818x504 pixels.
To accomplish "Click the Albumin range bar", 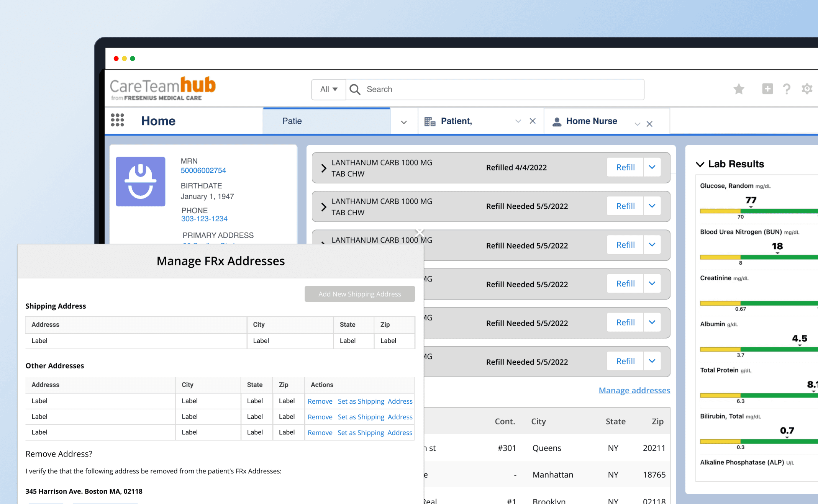I will pyautogui.click(x=759, y=349).
